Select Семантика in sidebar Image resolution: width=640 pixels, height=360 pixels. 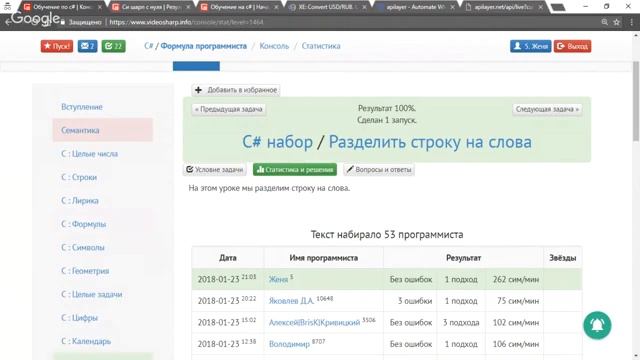point(102,130)
